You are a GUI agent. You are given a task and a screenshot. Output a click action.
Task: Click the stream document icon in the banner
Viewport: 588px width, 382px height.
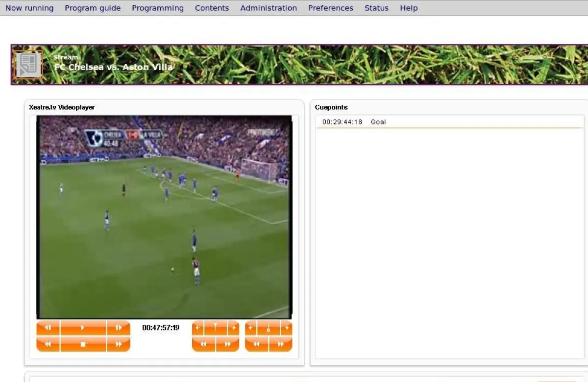pos(28,64)
